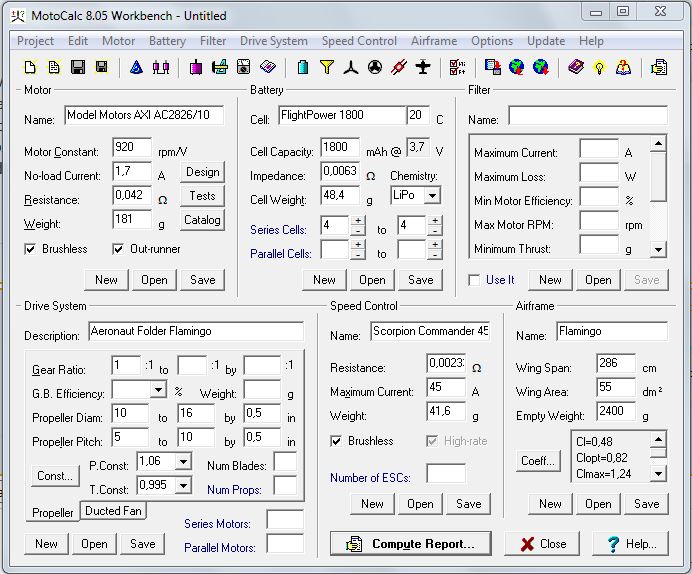Click the airplane airframe toolbar icon
Image resolution: width=692 pixels, height=574 pixels.
(423, 67)
